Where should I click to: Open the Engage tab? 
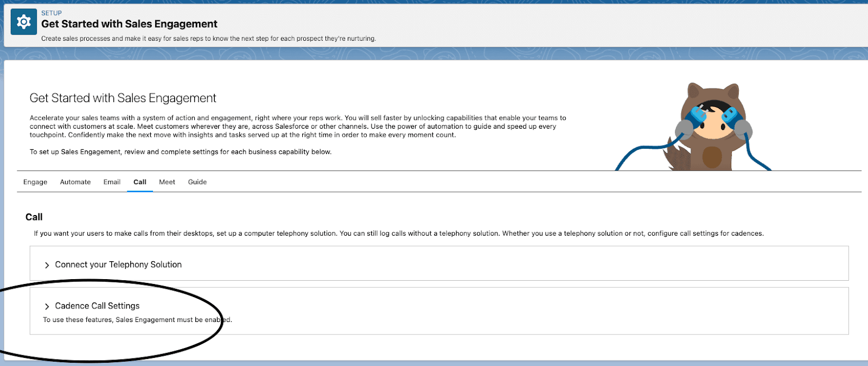[35, 182]
